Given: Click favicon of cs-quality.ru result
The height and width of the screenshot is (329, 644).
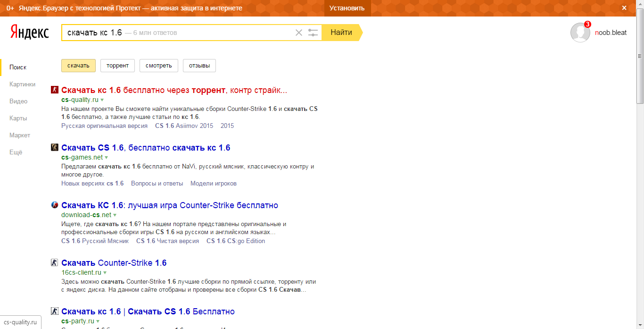Looking at the screenshot, I should pyautogui.click(x=54, y=90).
